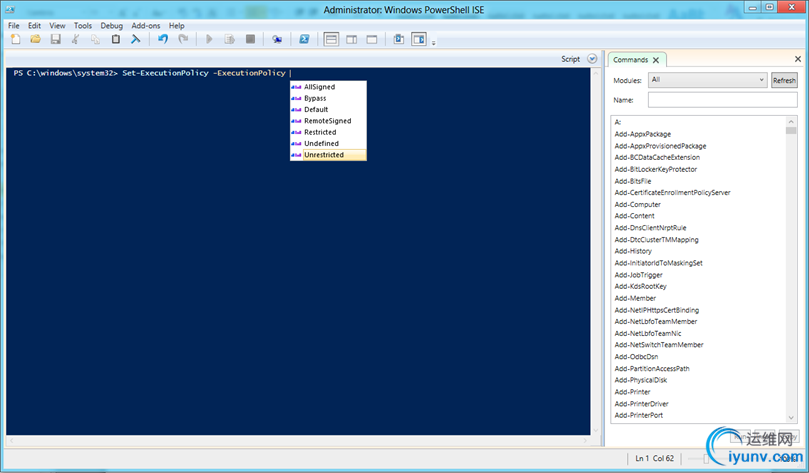The height and width of the screenshot is (473, 809).
Task: Click the Open script folder icon
Action: pos(35,39)
